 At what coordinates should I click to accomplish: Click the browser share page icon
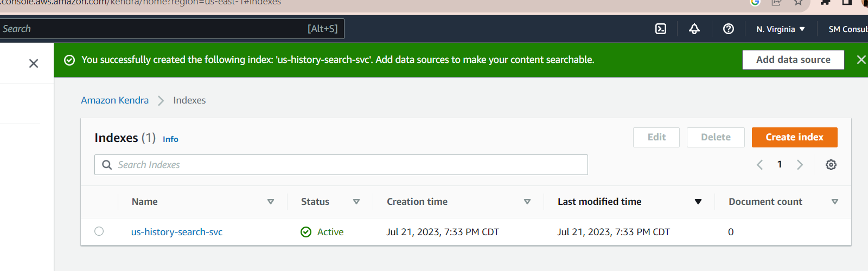(776, 2)
